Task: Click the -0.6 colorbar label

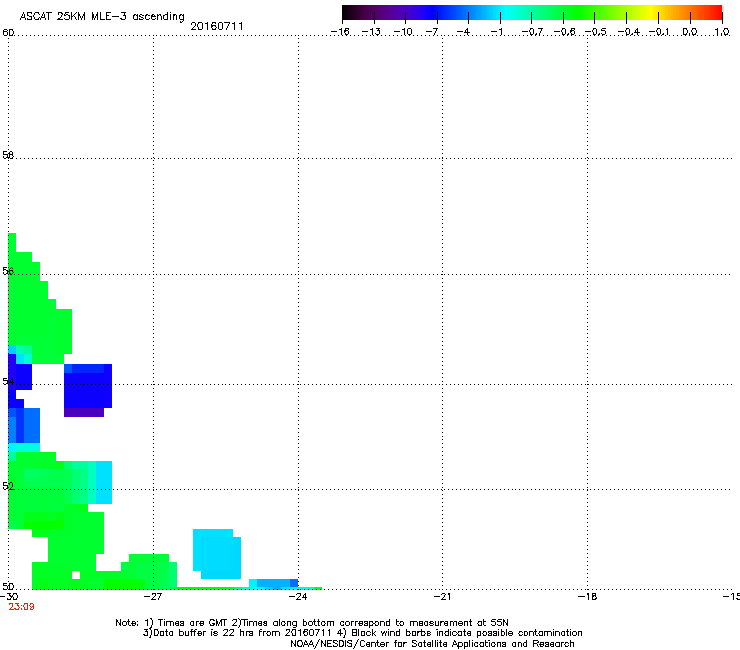Action: coord(564,32)
